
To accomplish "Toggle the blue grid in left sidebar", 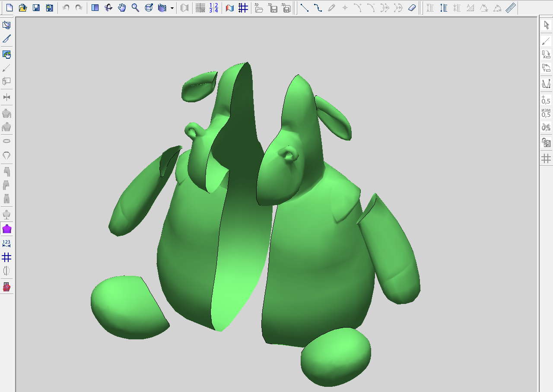I will [x=6, y=257].
